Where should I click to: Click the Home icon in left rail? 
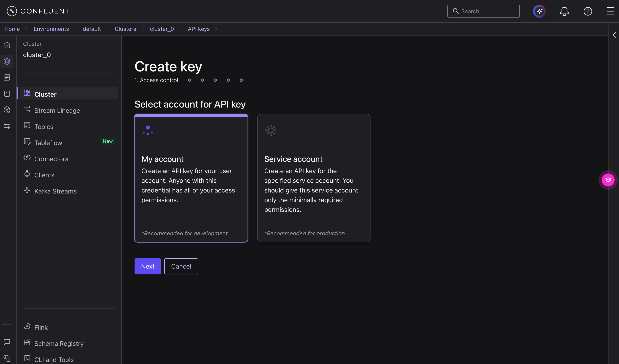click(7, 45)
